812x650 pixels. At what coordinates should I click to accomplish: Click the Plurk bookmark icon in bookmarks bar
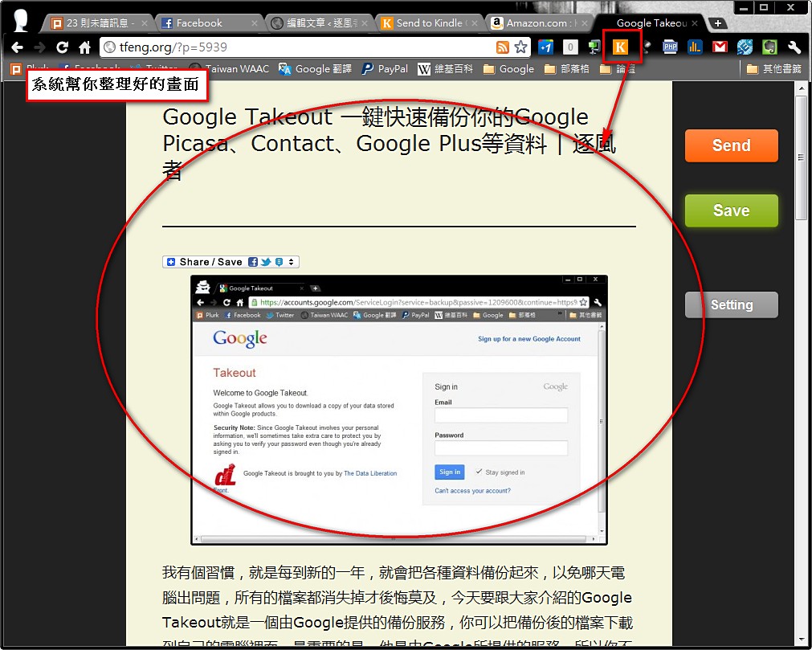point(16,69)
